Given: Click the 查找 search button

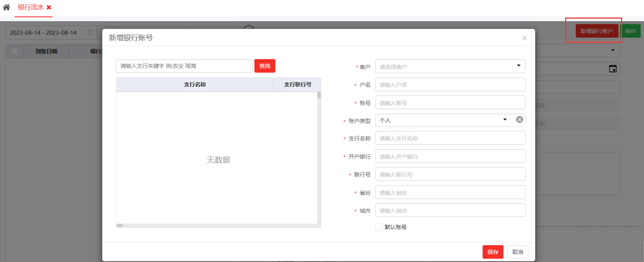Looking at the screenshot, I should tap(265, 66).
